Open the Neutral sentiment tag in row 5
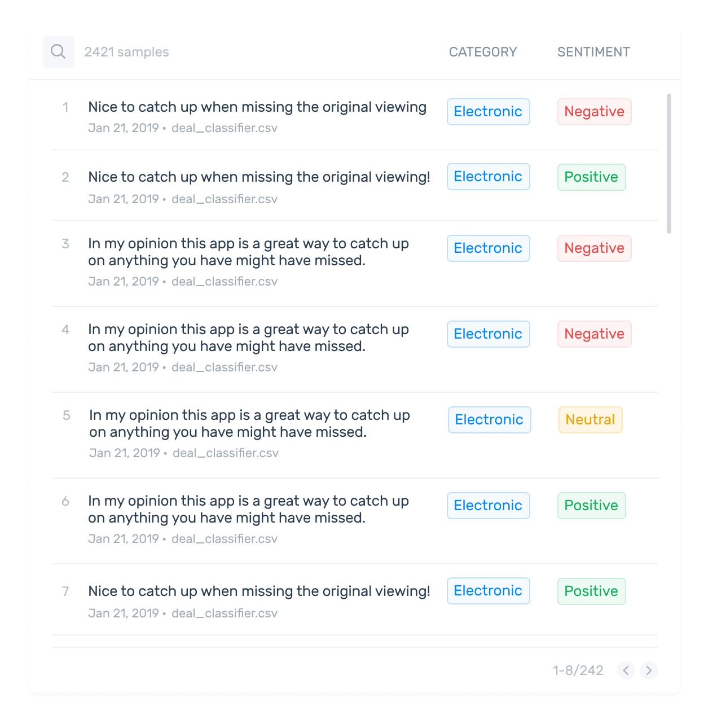704x728 pixels. 590,420
